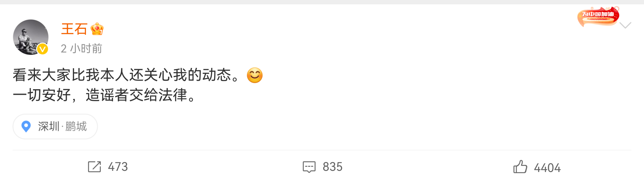Click the repost count 473

(118, 167)
